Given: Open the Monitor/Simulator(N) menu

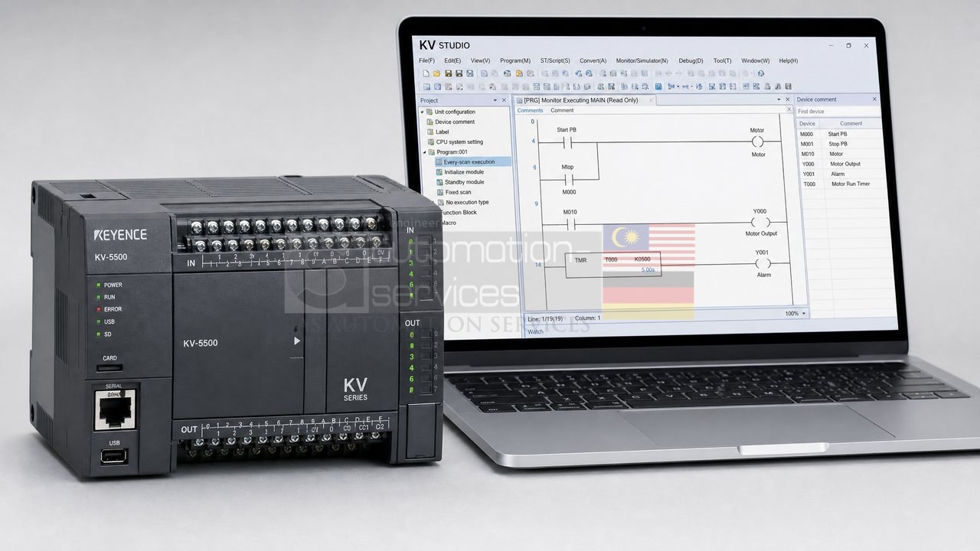Looking at the screenshot, I should 642,60.
